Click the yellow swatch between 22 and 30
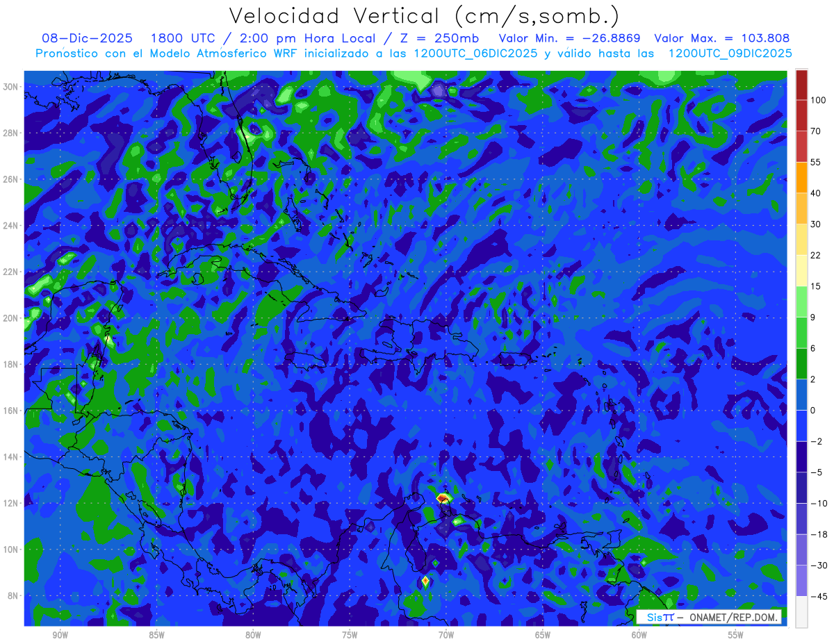 801,239
